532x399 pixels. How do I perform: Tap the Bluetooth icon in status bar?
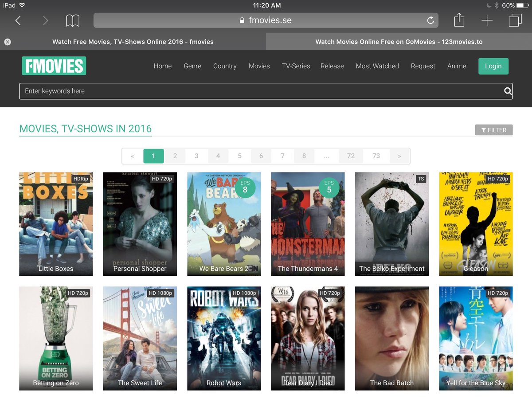click(x=497, y=5)
